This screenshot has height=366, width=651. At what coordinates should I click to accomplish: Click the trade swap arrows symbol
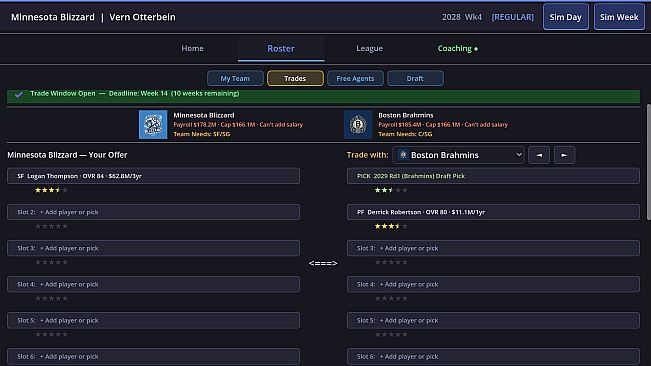coord(323,263)
